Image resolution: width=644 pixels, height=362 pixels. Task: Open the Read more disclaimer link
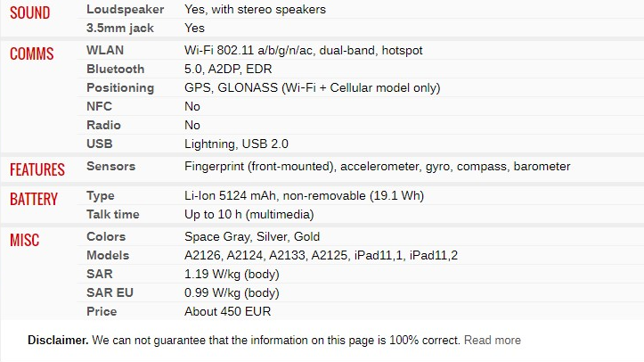click(492, 341)
